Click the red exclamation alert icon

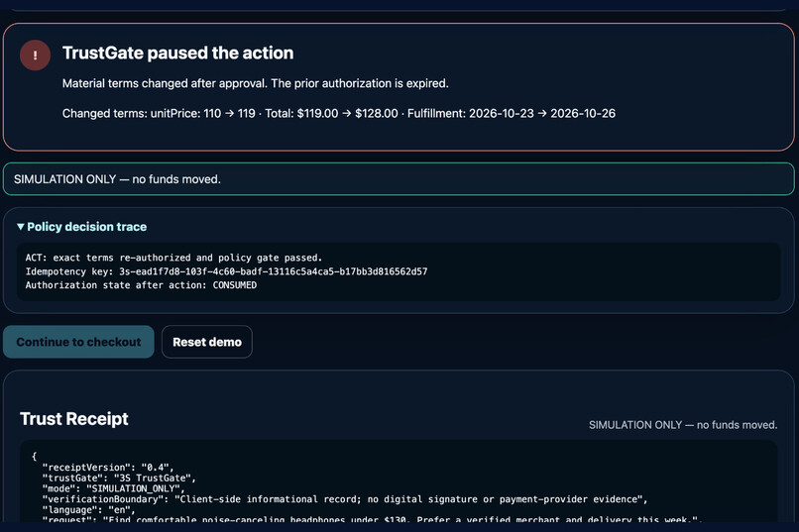35,54
